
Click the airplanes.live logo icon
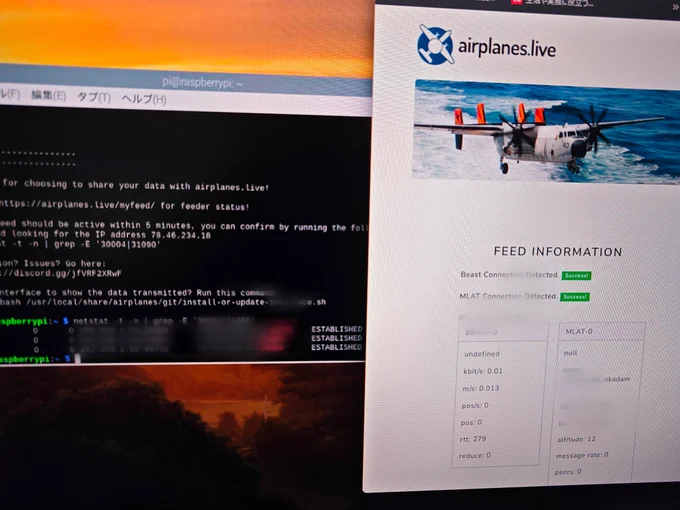point(435,45)
